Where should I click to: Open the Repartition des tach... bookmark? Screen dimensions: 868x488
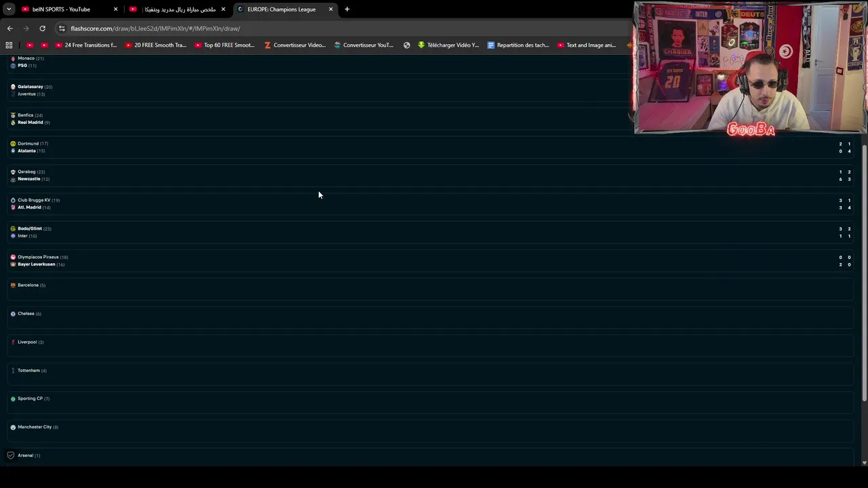(518, 45)
